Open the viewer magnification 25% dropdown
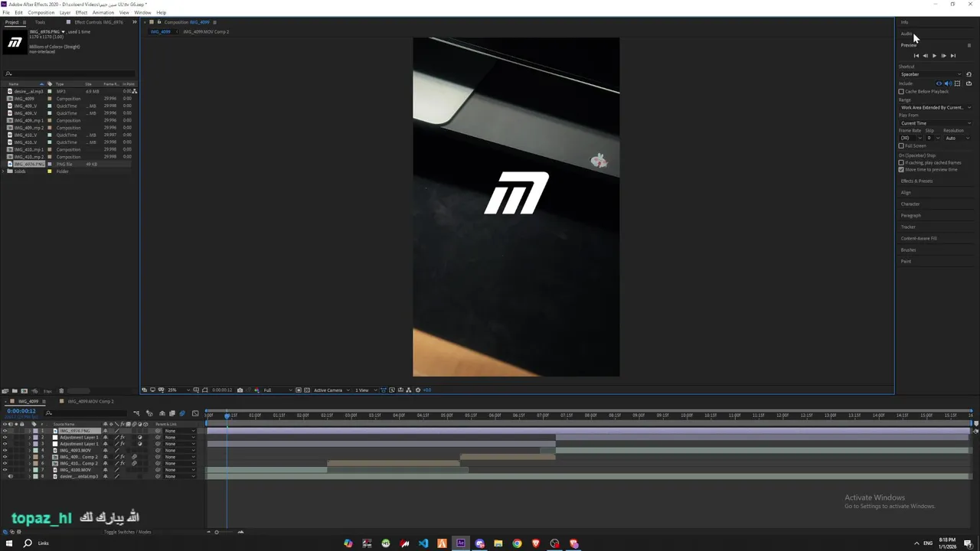The height and width of the screenshot is (551, 980). [178, 390]
